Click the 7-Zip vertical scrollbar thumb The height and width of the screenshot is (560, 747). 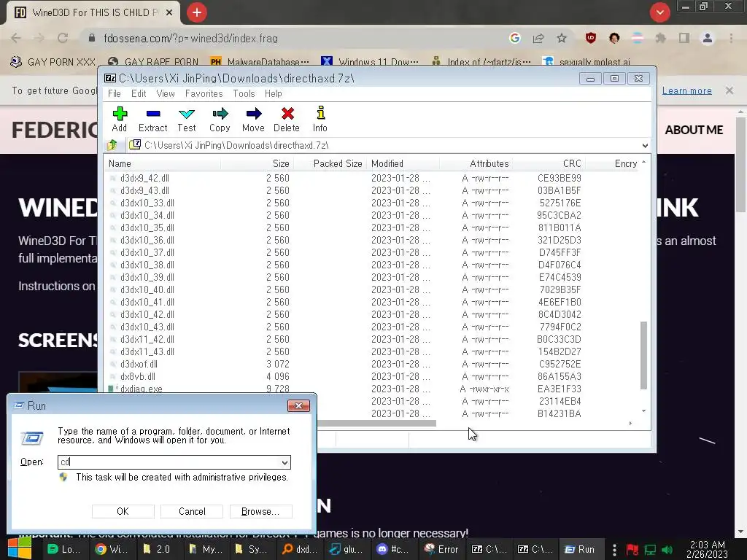coord(643,355)
